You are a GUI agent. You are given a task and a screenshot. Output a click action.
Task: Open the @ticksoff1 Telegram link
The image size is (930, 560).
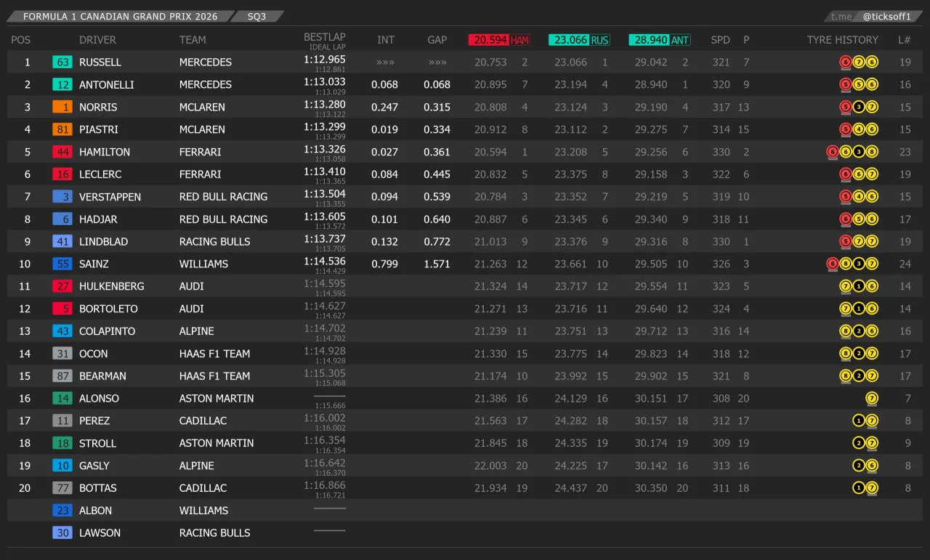(x=886, y=17)
